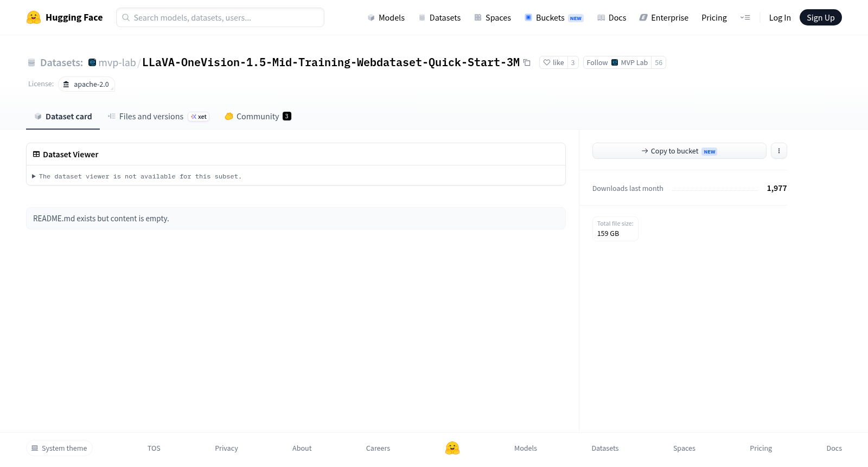Image resolution: width=868 pixels, height=467 pixels.
Task: Open Spaces in top navigation
Action: (493, 17)
